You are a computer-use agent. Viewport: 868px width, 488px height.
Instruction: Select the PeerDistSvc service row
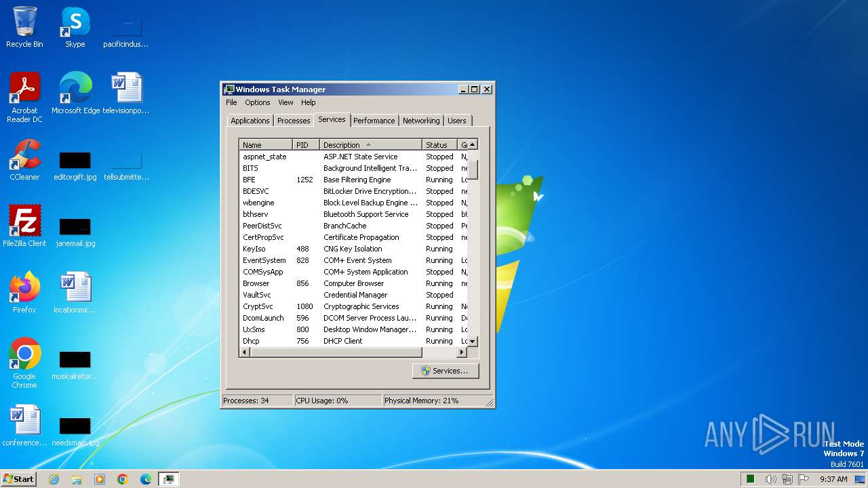point(353,226)
